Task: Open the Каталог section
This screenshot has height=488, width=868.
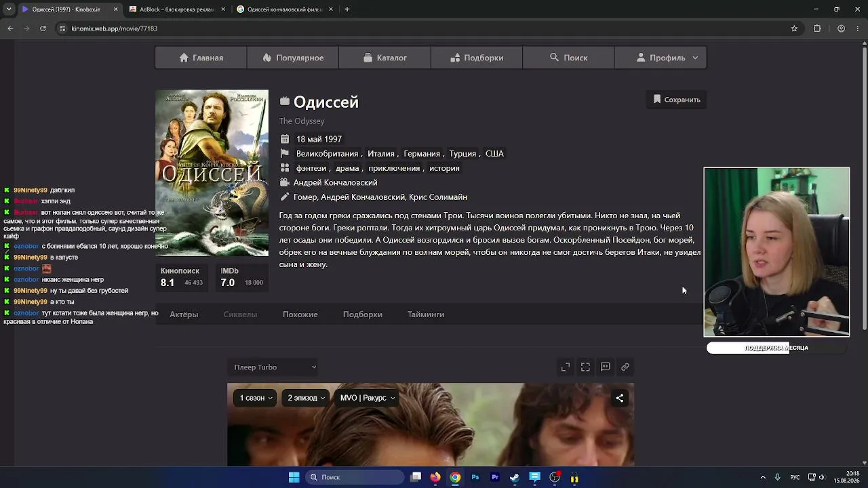Action: 384,58
